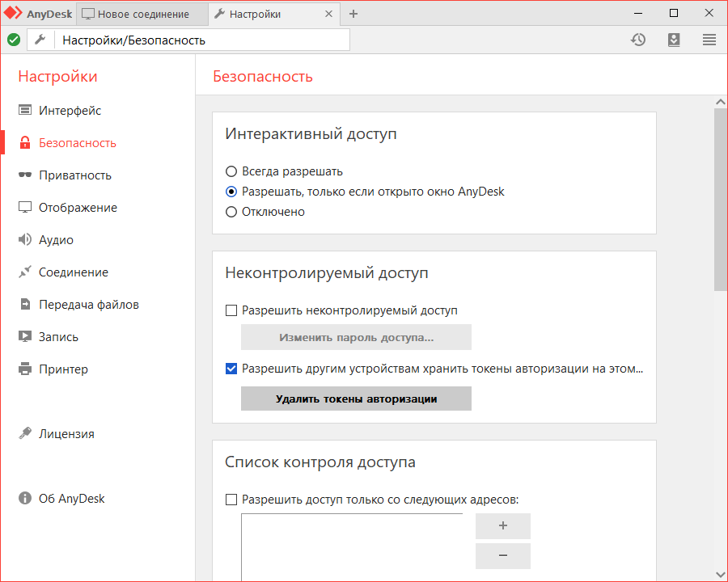Open the address book icon
728x582 pixels.
click(x=674, y=40)
